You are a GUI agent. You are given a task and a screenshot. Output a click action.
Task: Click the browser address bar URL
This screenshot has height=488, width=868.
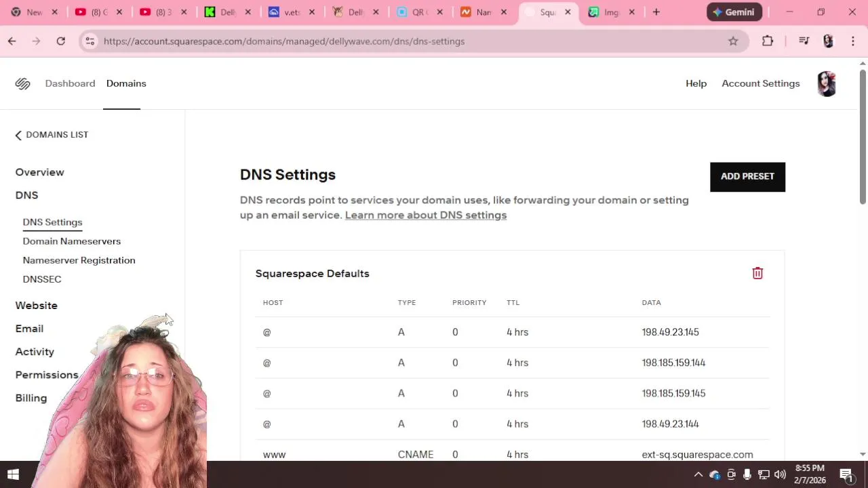pos(284,41)
